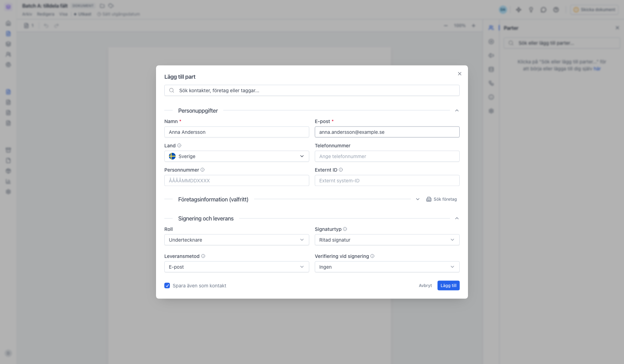Click the redo arrow in document toolbar
The image size is (624, 364).
coord(57,26)
